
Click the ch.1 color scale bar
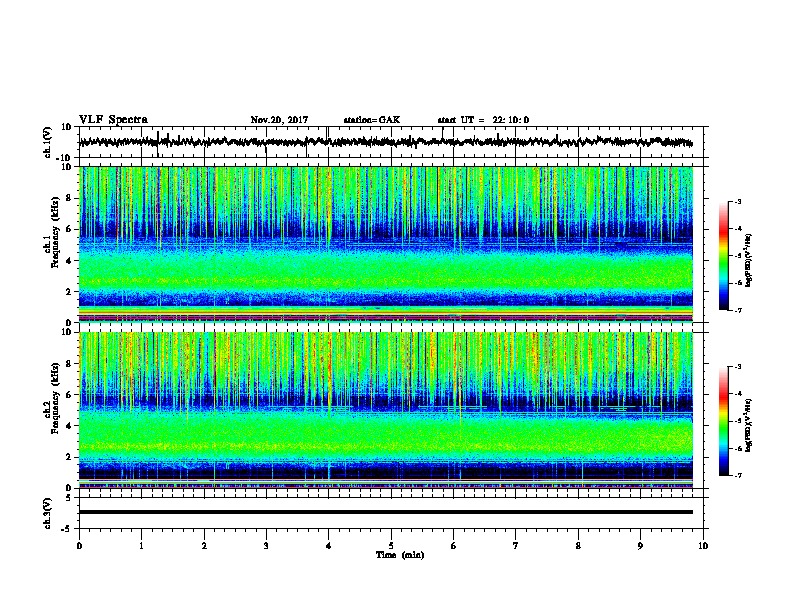[724, 256]
